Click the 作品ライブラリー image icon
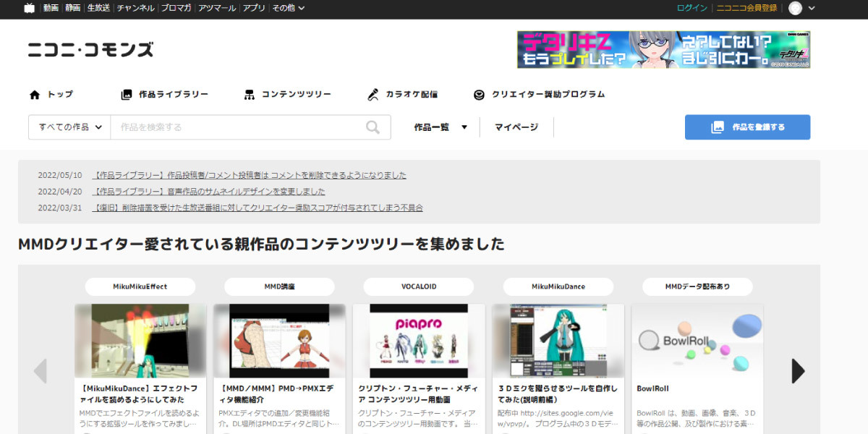This screenshot has width=868, height=434. (x=127, y=95)
